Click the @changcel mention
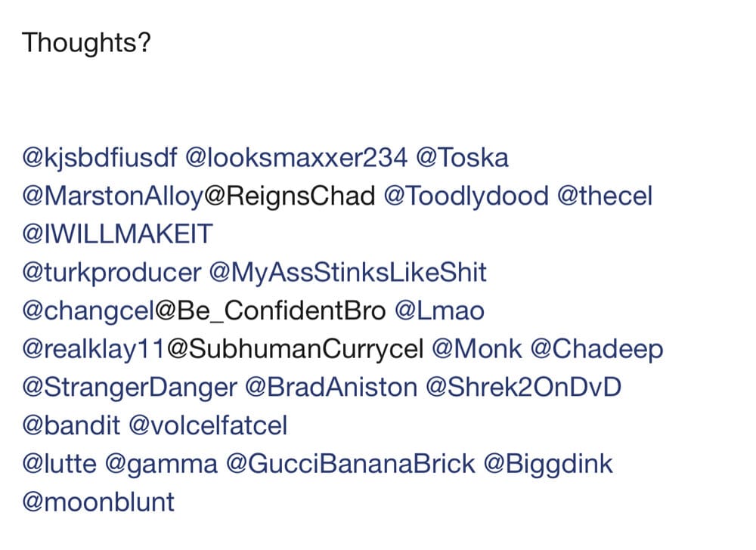 tap(88, 311)
